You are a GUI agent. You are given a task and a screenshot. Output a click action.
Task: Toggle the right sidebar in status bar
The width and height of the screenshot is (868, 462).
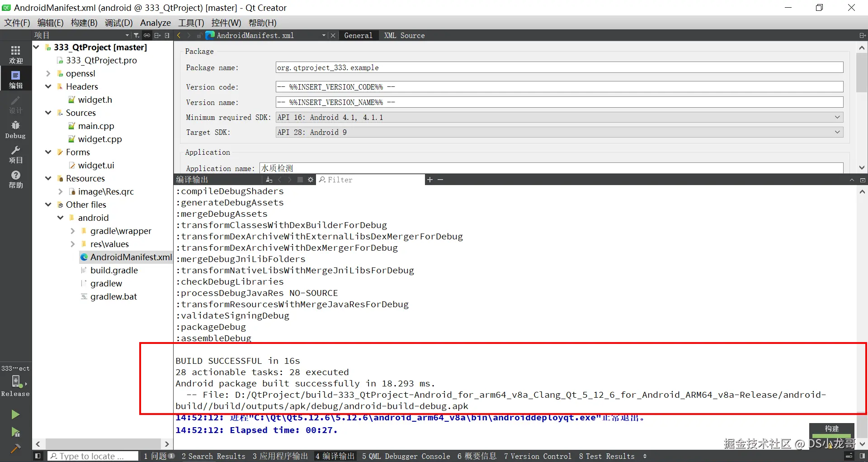pos(862,456)
